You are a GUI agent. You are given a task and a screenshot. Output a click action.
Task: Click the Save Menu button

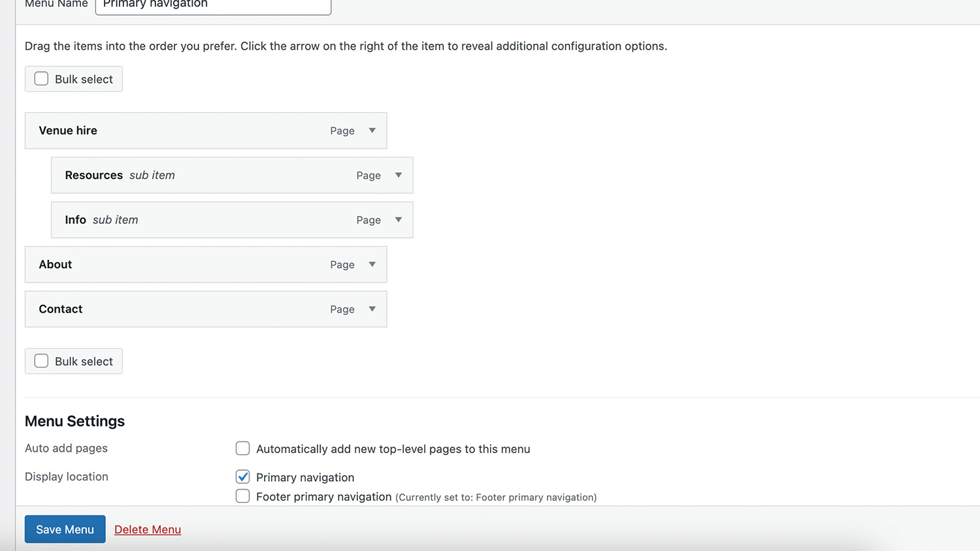click(65, 529)
